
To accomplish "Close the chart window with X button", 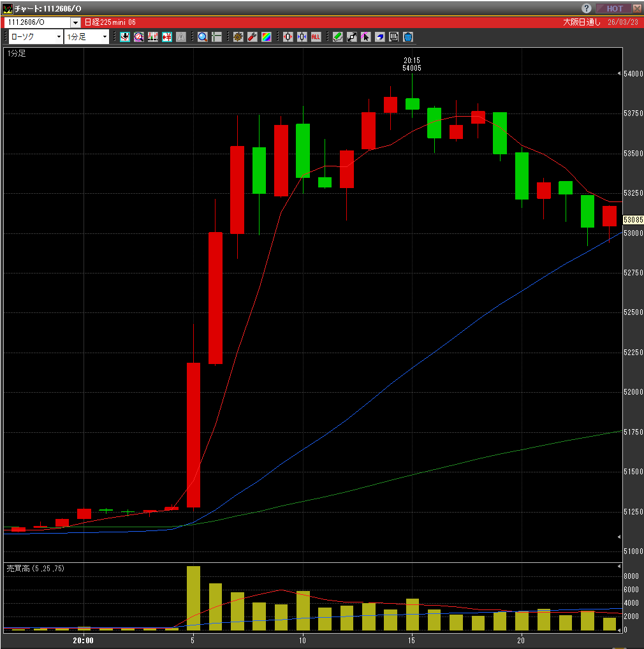I will pyautogui.click(x=637, y=8).
